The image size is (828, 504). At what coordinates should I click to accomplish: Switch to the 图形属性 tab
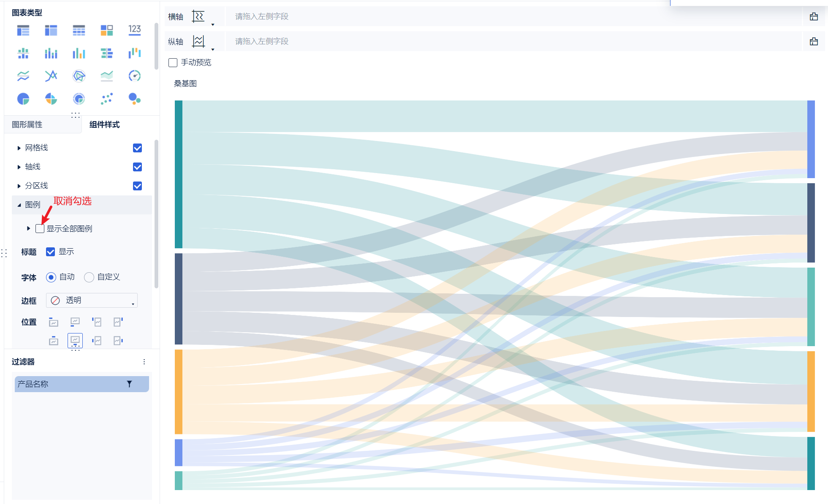pyautogui.click(x=27, y=125)
